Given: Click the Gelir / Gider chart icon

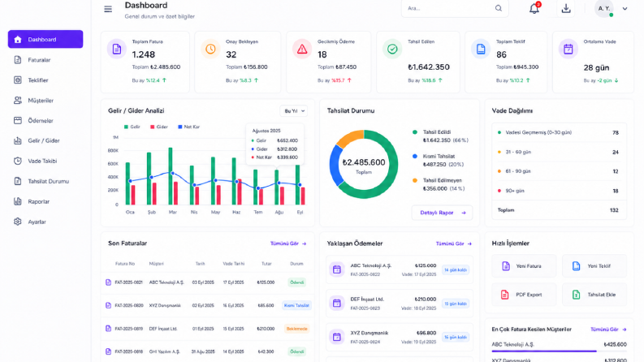Looking at the screenshot, I should click(18, 140).
